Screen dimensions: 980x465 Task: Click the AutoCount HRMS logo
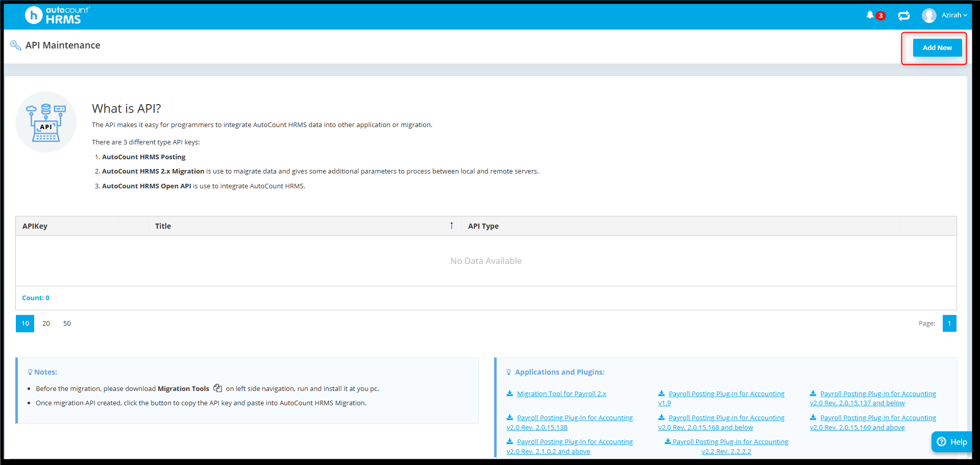[57, 15]
